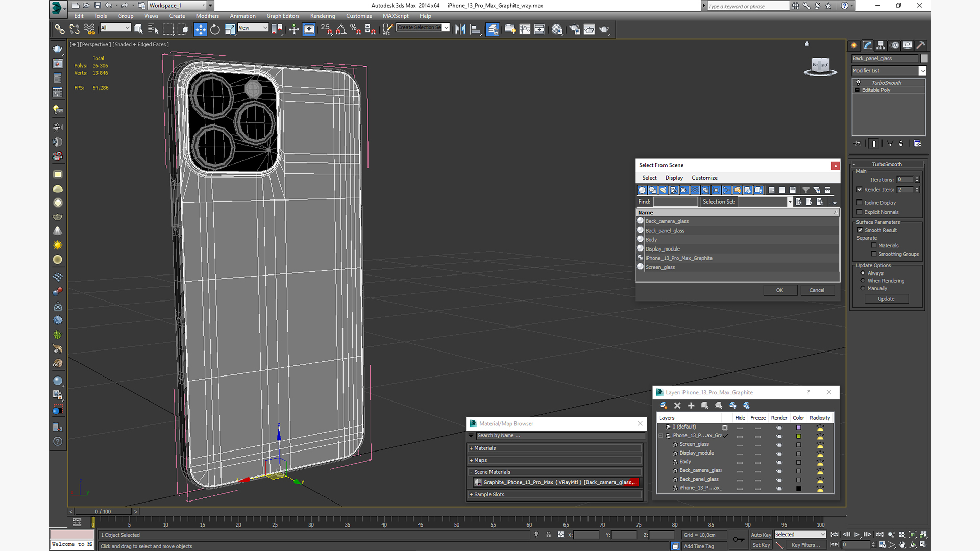Image resolution: width=980 pixels, height=551 pixels.
Task: Click the Set Keys large key icon
Action: pos(739,539)
